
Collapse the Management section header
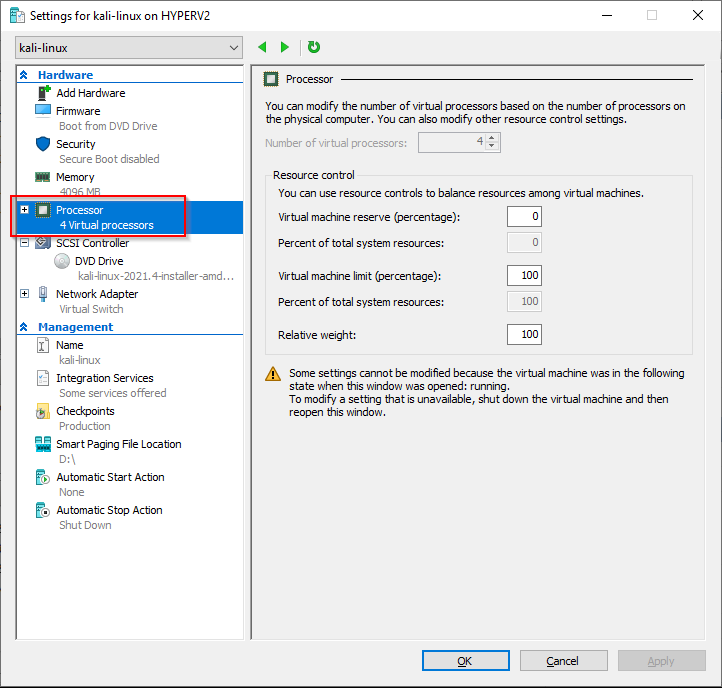[x=24, y=327]
